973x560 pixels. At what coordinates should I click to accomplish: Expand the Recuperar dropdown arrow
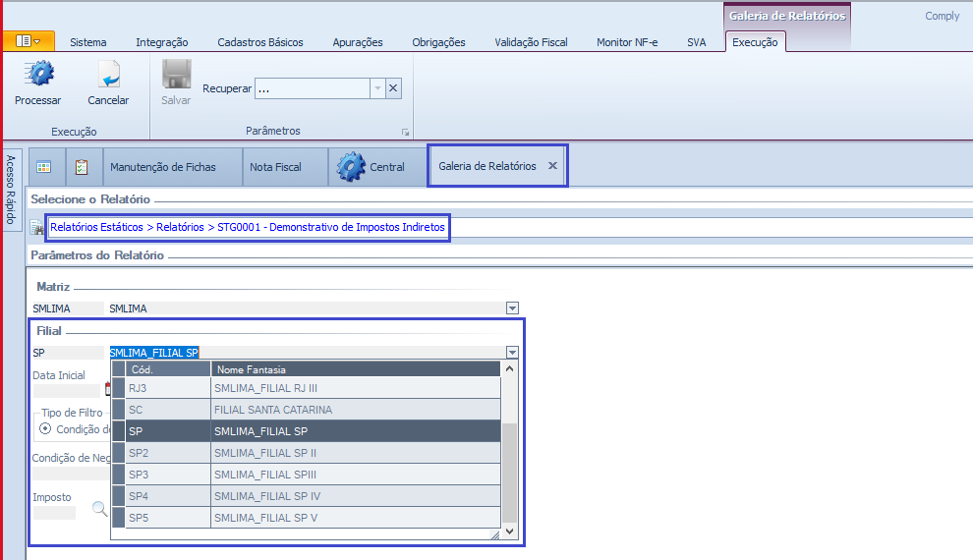point(376,88)
